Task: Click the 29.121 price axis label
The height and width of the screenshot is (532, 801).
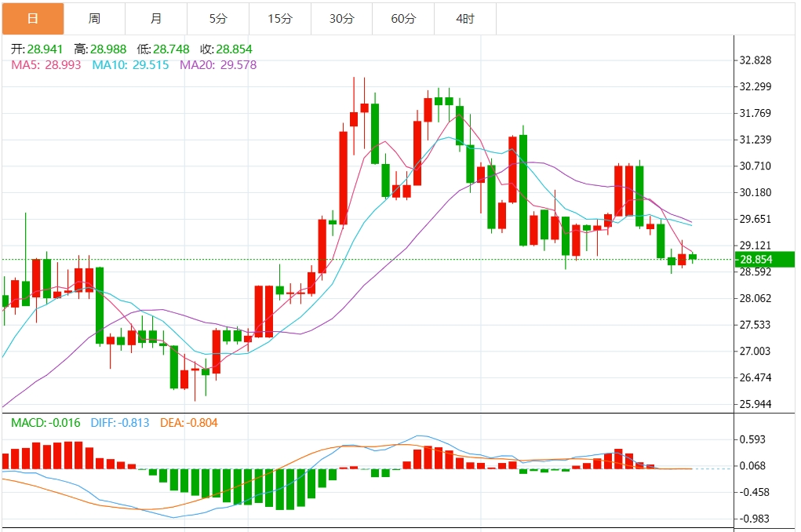Action: click(755, 246)
